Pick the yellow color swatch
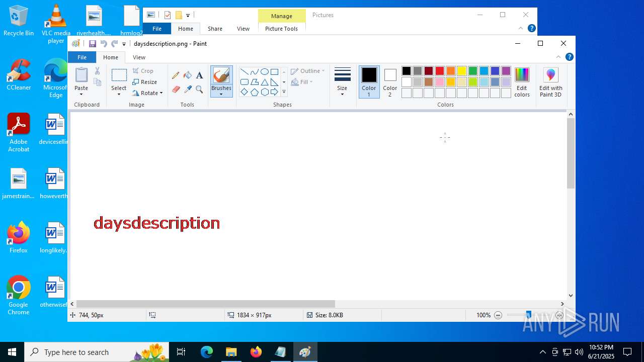This screenshot has width=644, height=362. click(x=462, y=71)
